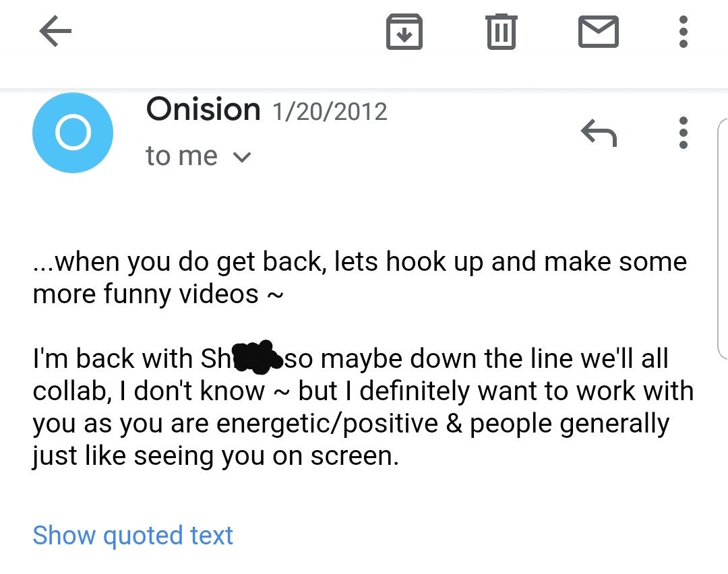This screenshot has height=574, width=728.
Task: Mark message as unread envelope icon
Action: (598, 32)
